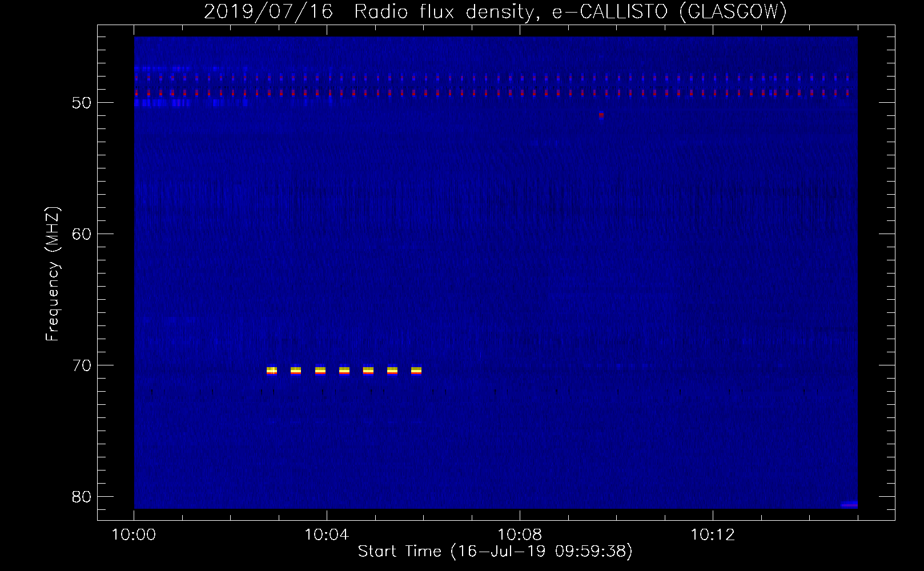The height and width of the screenshot is (571, 924).
Task: Click the "Start Time (16-Jul-19 09:59:38)" axis label
Action: [495, 552]
